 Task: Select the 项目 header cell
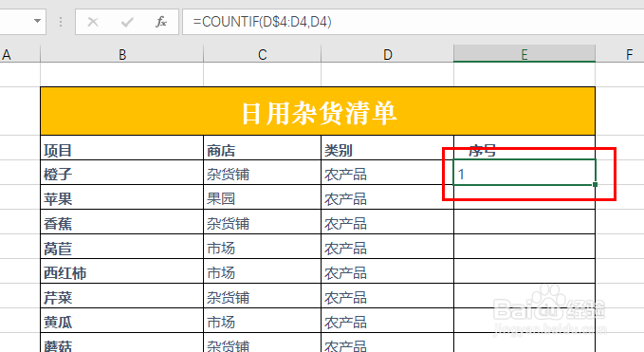122,148
